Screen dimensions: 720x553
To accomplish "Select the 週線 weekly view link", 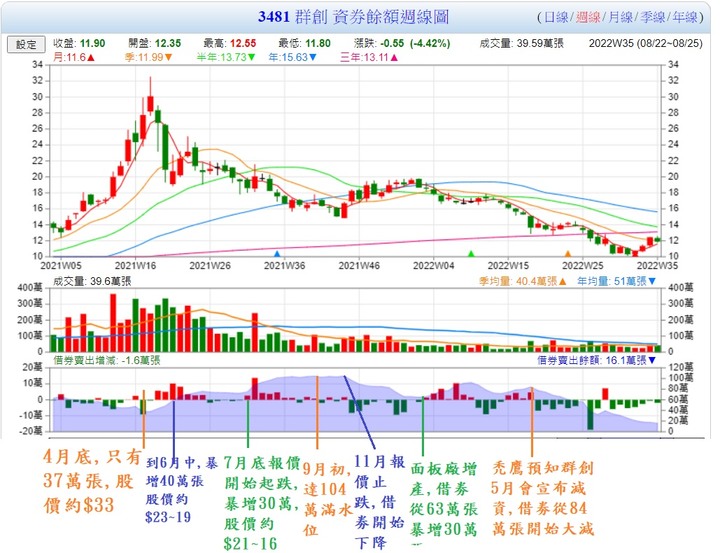I will point(588,17).
